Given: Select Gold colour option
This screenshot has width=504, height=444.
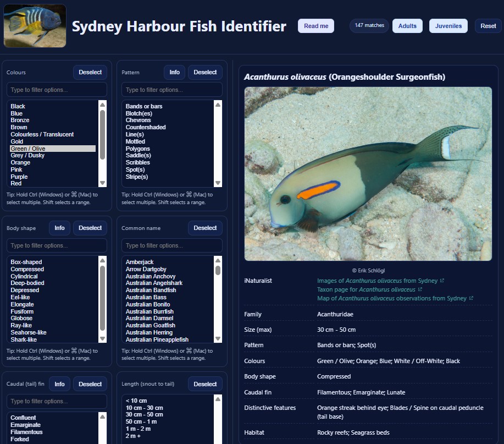Looking at the screenshot, I should (53, 141).
